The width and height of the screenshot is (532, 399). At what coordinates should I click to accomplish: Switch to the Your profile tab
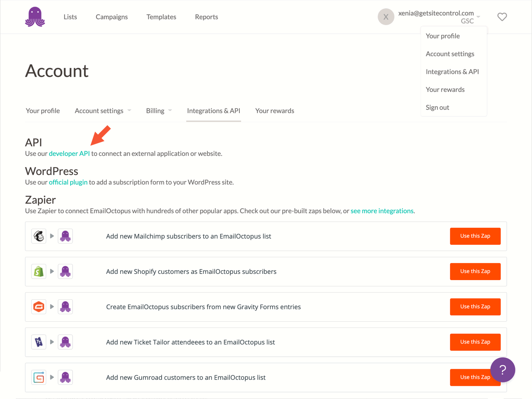coord(43,111)
